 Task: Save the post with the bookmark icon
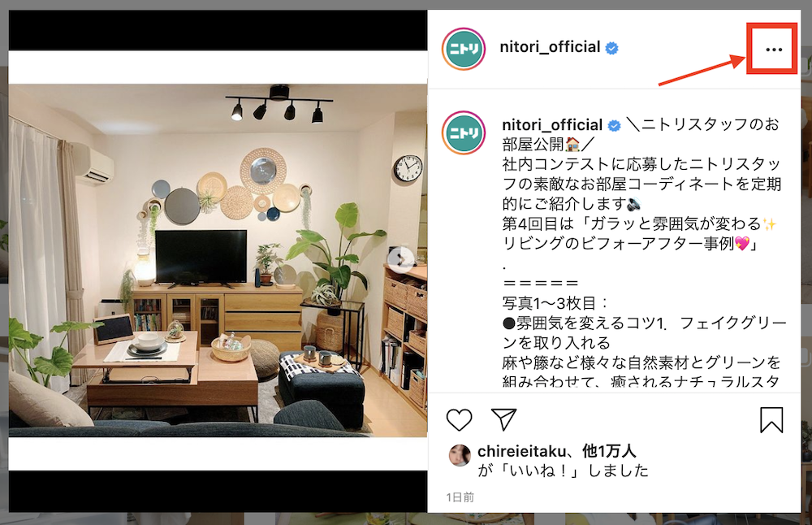(771, 420)
